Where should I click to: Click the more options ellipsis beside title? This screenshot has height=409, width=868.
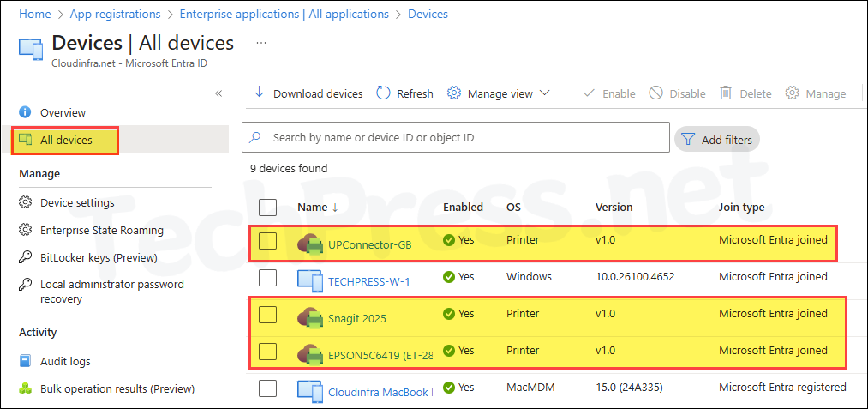click(261, 43)
